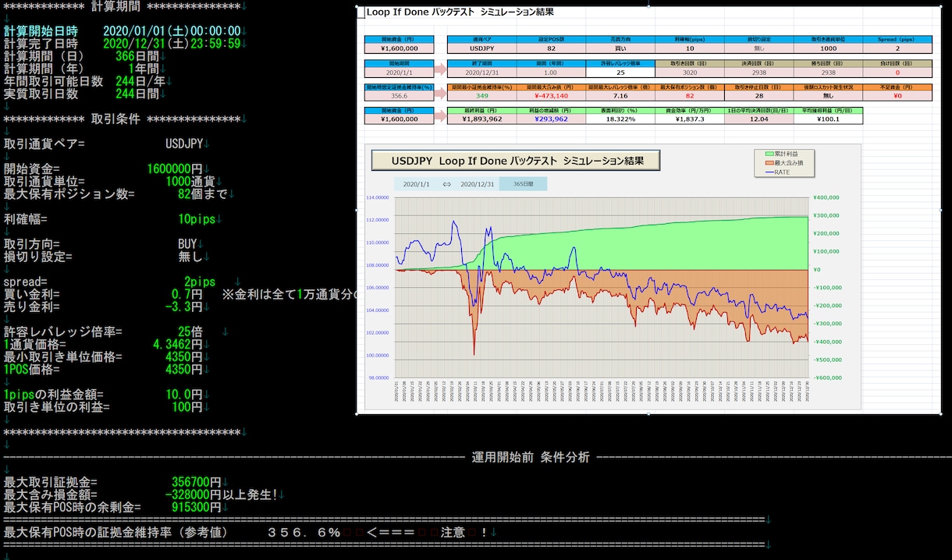Click the 最大保有ポジション数= 82個まで line
This screenshot has height=560, width=952.
tap(119, 194)
